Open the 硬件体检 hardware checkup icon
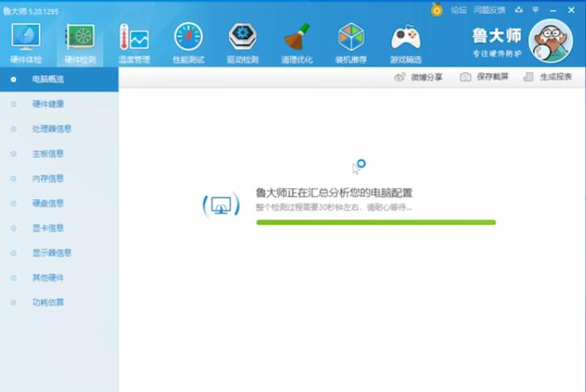Image resolution: width=586 pixels, height=392 pixels. pyautogui.click(x=25, y=36)
